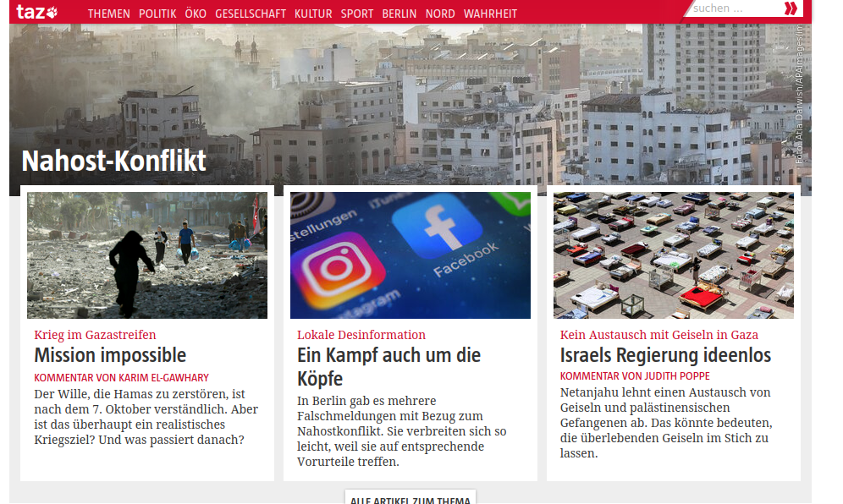
Task: Open the KULTUR section
Action: click(313, 14)
